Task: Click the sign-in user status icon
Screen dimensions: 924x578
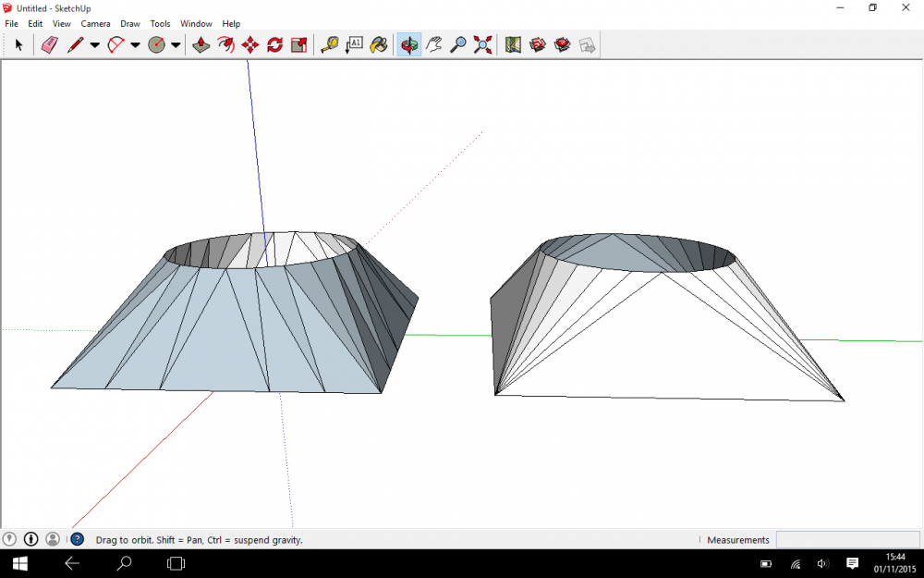Action: pos(53,539)
